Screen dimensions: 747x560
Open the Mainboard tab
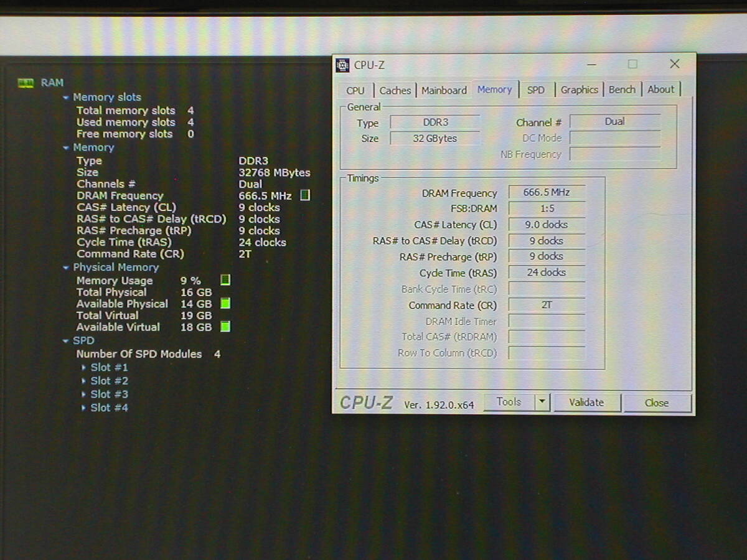tap(444, 90)
